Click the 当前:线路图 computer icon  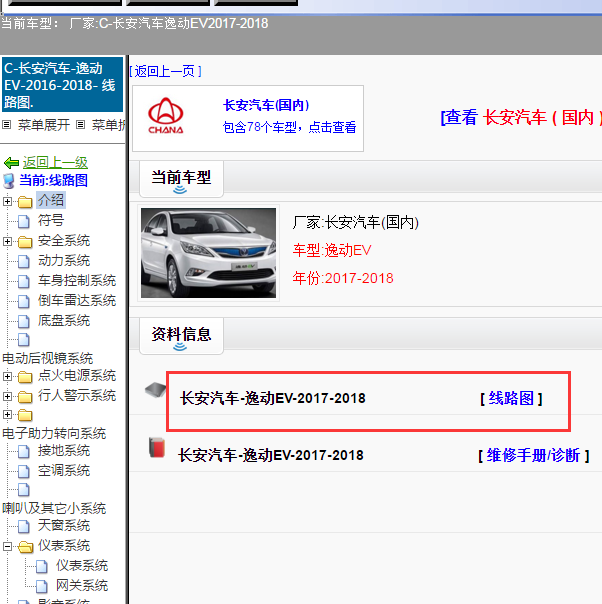coord(8,181)
